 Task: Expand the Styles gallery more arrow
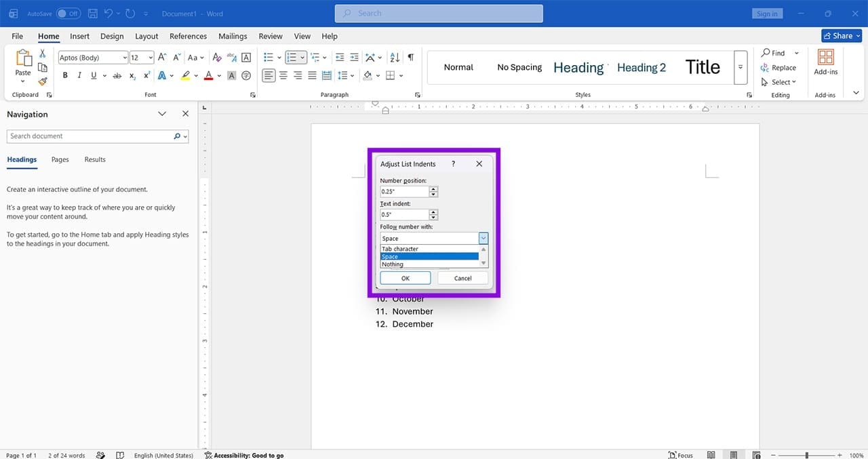741,67
